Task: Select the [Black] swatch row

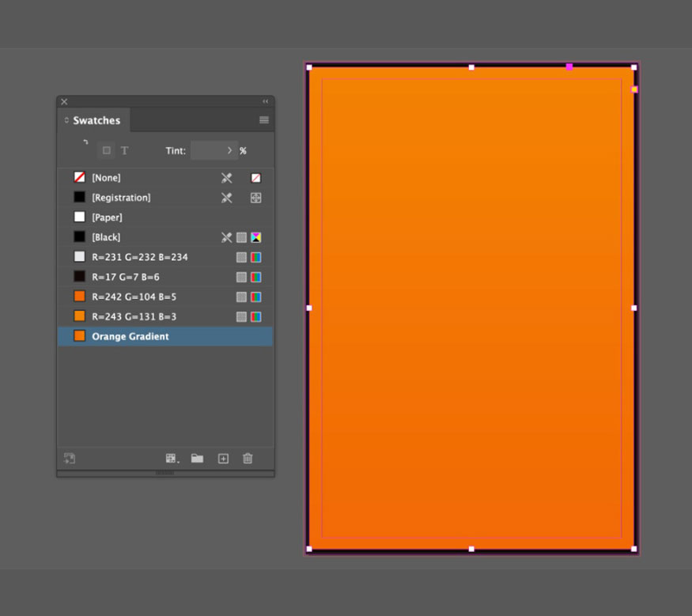Action: [165, 237]
